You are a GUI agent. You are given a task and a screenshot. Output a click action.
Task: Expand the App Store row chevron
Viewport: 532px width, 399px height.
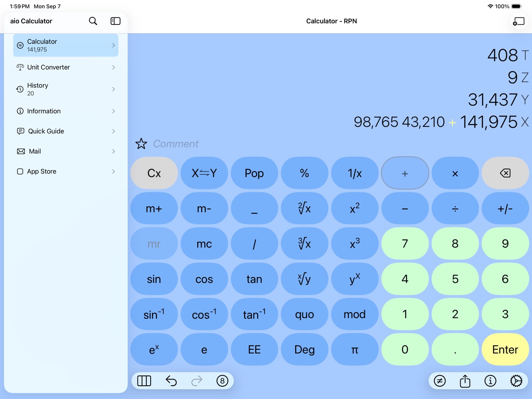(x=113, y=172)
